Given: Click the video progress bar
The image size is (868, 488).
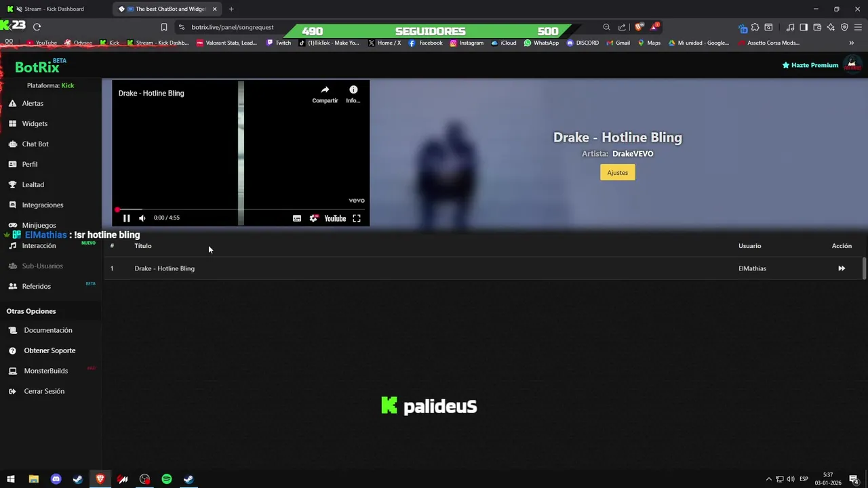Looking at the screenshot, I should click(241, 209).
